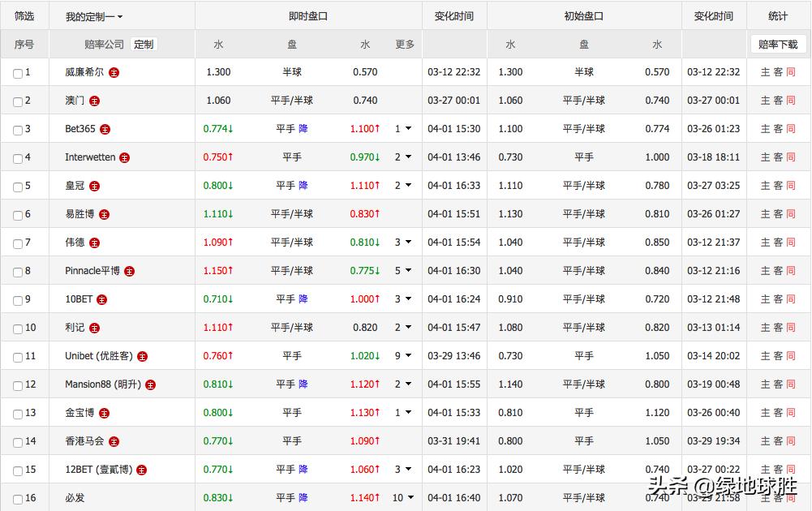Screen dimensions: 812x511
Task: Click 同 stats icon in 伟德 row
Action: tap(791, 243)
